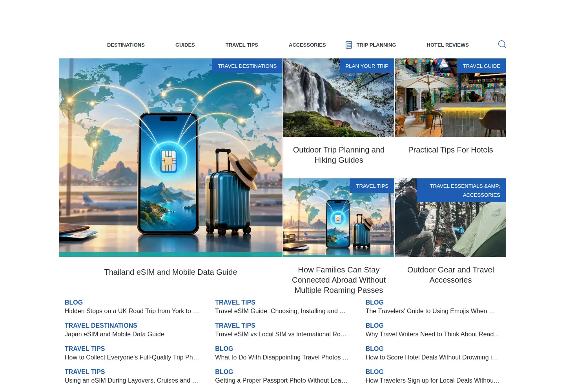Click the Travel Tips badge on family image

(x=372, y=186)
